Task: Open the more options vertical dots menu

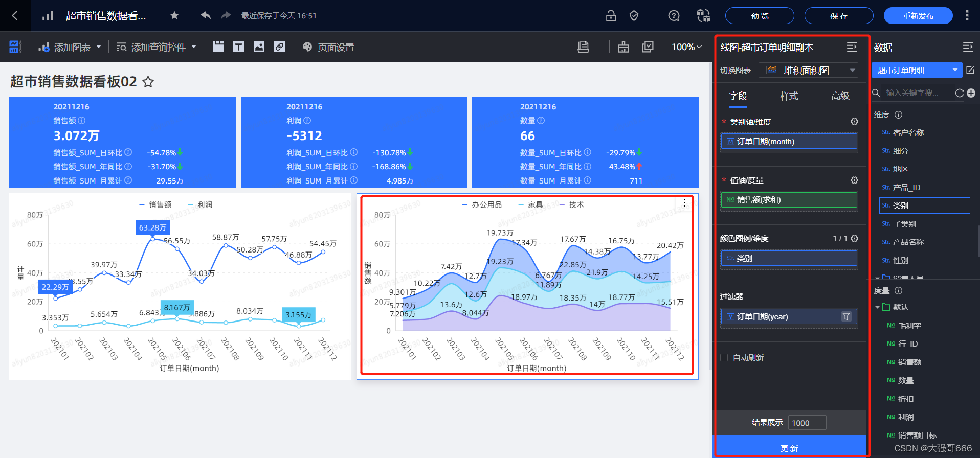Action: (x=967, y=16)
